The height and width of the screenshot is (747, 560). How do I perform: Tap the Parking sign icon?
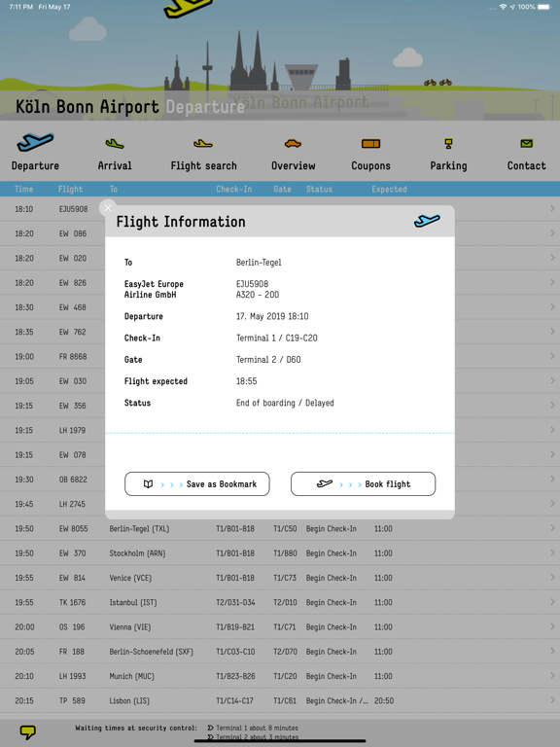point(448,143)
